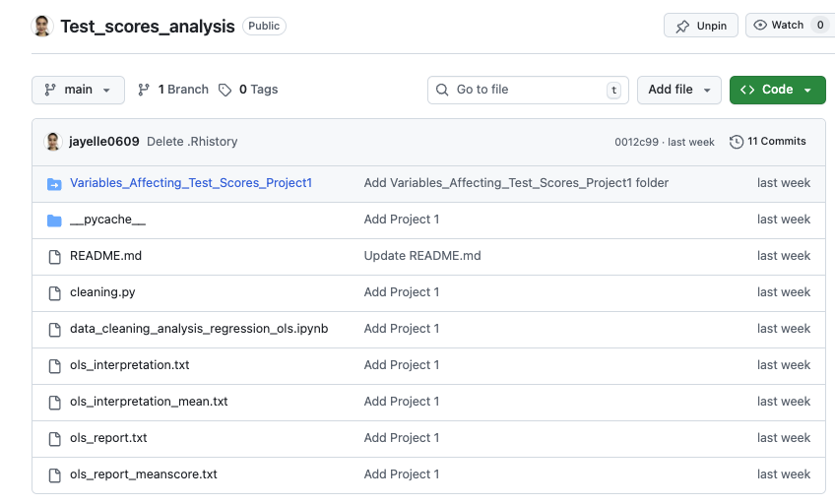Click the __pycache__ folder icon
The width and height of the screenshot is (835, 504).
click(54, 220)
